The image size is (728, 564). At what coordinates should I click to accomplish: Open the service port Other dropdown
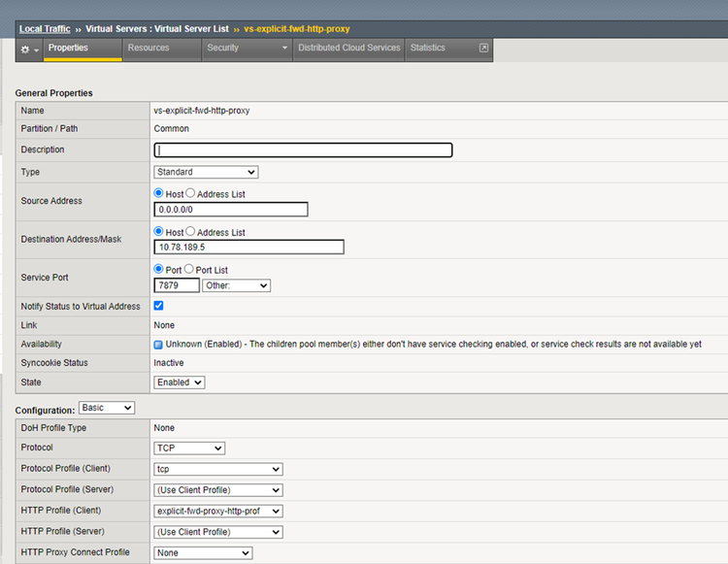click(x=236, y=285)
